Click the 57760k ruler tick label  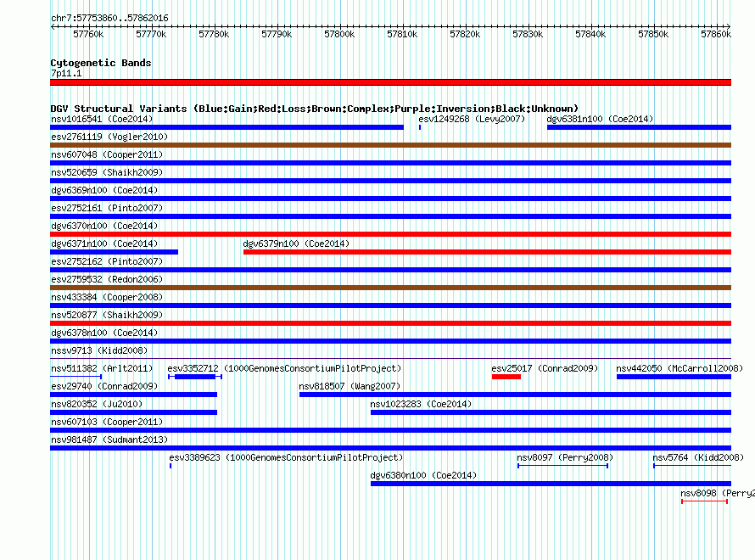click(88, 34)
